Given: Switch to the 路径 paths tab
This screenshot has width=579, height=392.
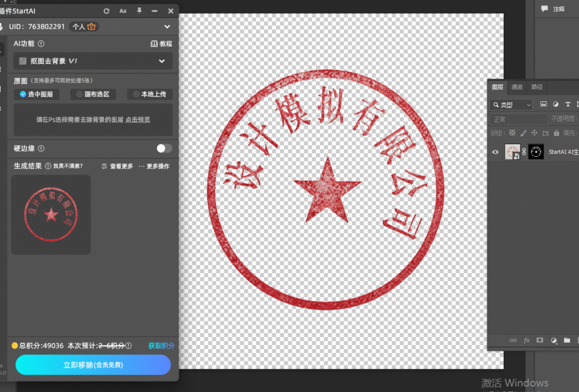Looking at the screenshot, I should [537, 87].
